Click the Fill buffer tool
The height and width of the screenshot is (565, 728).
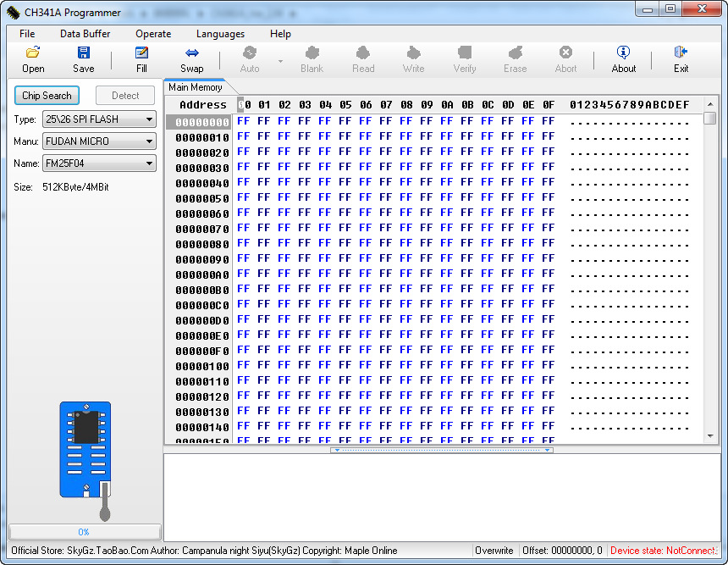(x=141, y=59)
